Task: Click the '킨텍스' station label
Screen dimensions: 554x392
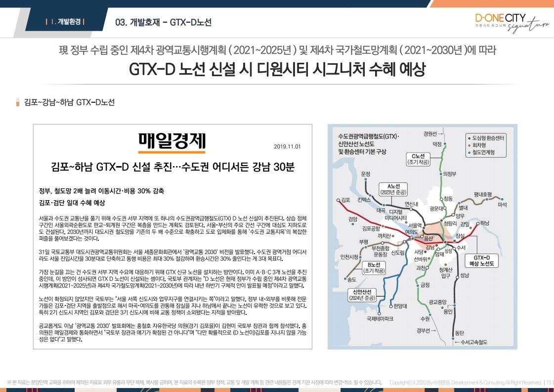Action: 364,200
